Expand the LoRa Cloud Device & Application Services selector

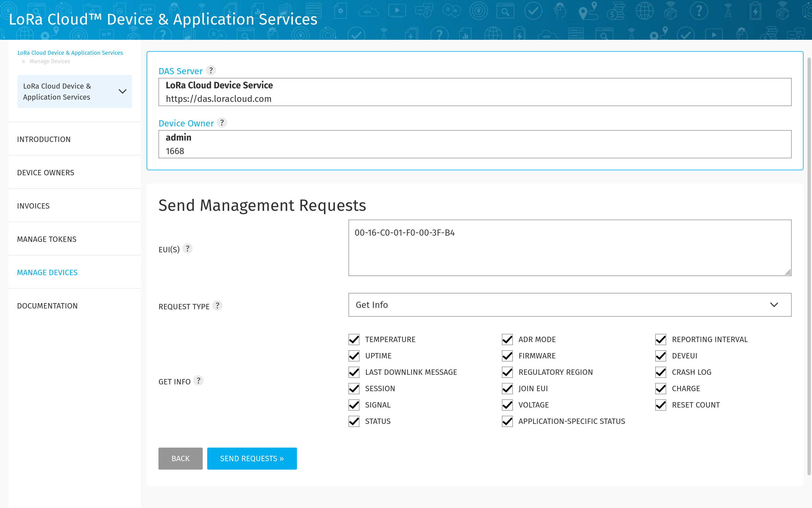tap(74, 91)
